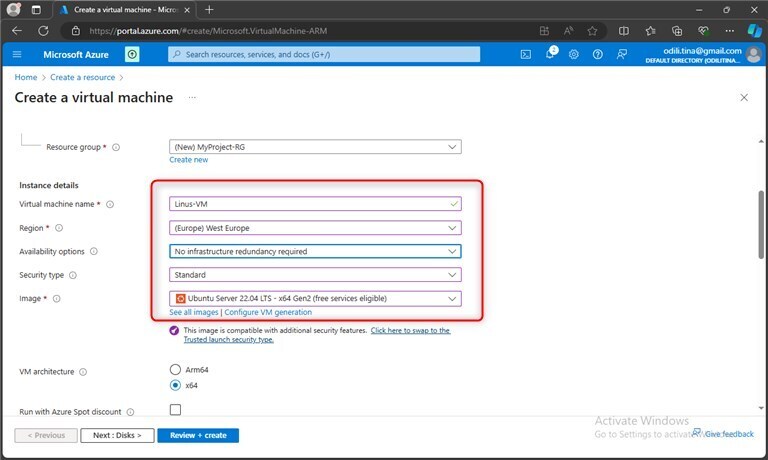768x460 pixels.
Task: Click the info icon next to Virtual machine name
Action: (110, 204)
